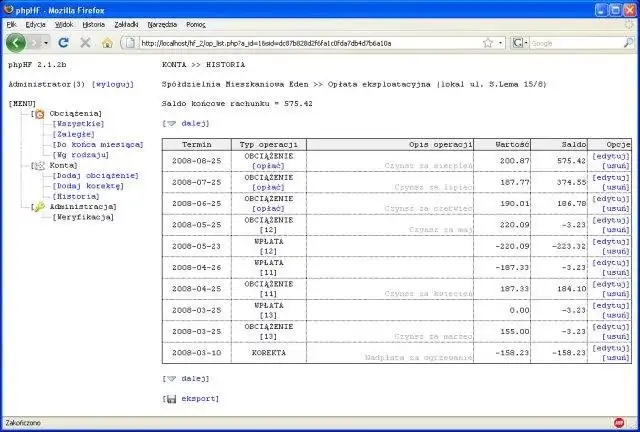Viewport: 640px width, 432px height.
Task: Open the Edycja menu
Action: click(x=36, y=24)
